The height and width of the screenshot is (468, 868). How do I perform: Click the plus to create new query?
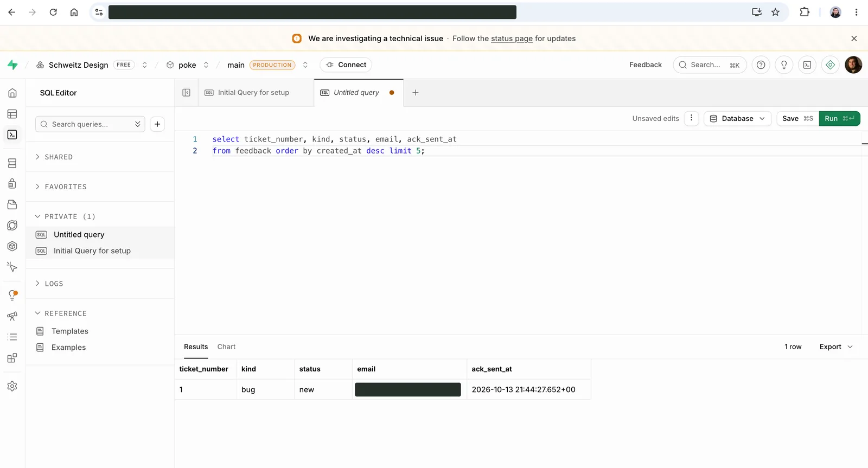(x=157, y=124)
